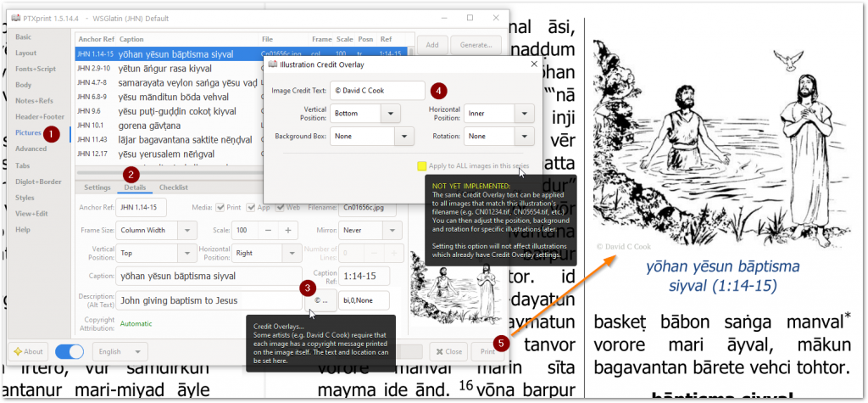
Task: Select the Pictures sidebar page
Action: point(28,133)
